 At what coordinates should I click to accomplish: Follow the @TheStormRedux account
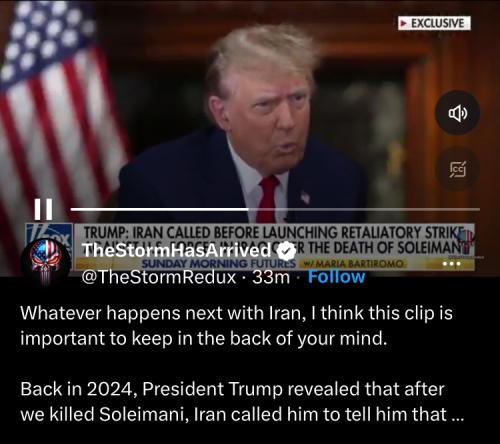(336, 277)
